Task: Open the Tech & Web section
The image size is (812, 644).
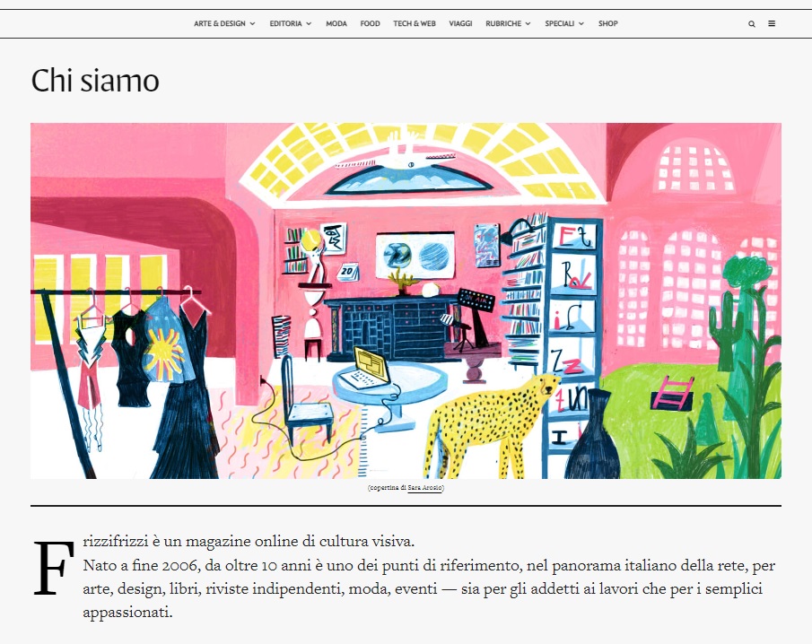Action: (x=415, y=23)
